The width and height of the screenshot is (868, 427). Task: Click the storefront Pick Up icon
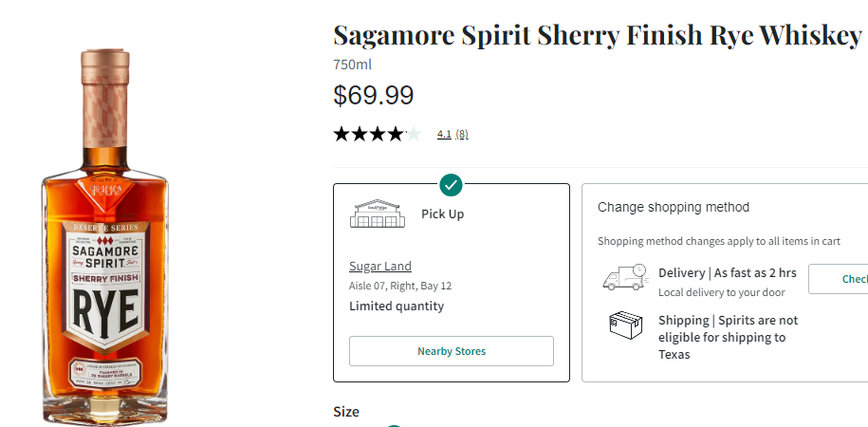pyautogui.click(x=377, y=213)
